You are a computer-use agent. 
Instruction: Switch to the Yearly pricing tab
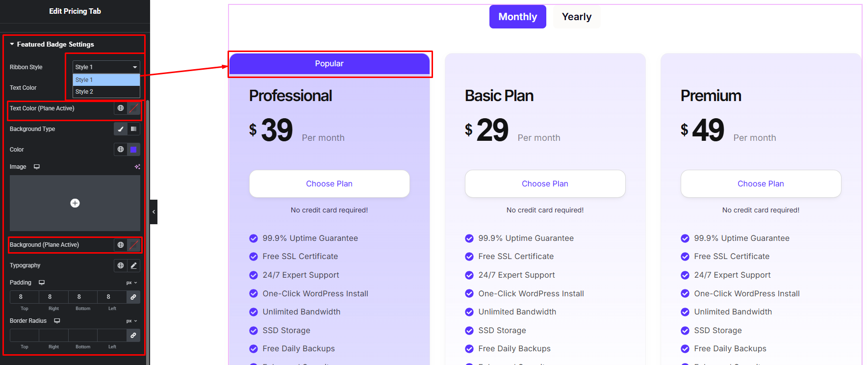(576, 17)
